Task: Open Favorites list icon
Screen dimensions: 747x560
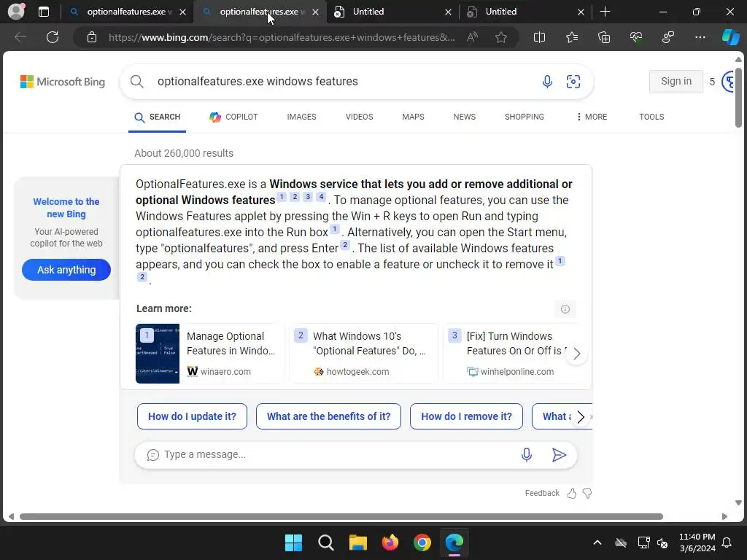Action: (x=572, y=37)
